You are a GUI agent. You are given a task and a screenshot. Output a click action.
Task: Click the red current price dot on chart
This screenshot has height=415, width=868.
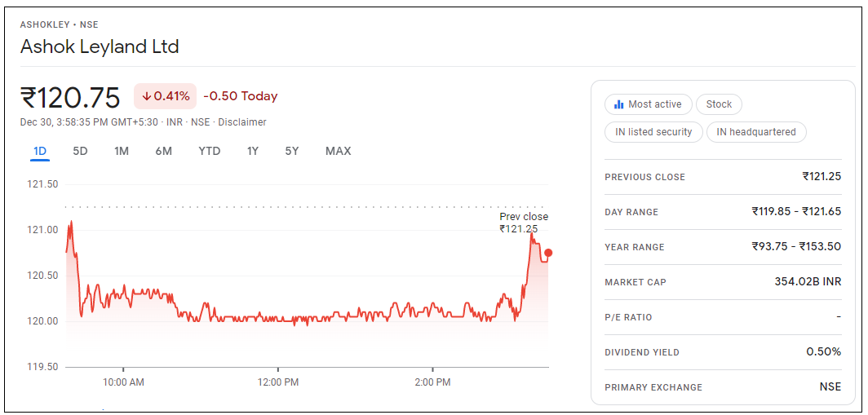[x=548, y=253]
